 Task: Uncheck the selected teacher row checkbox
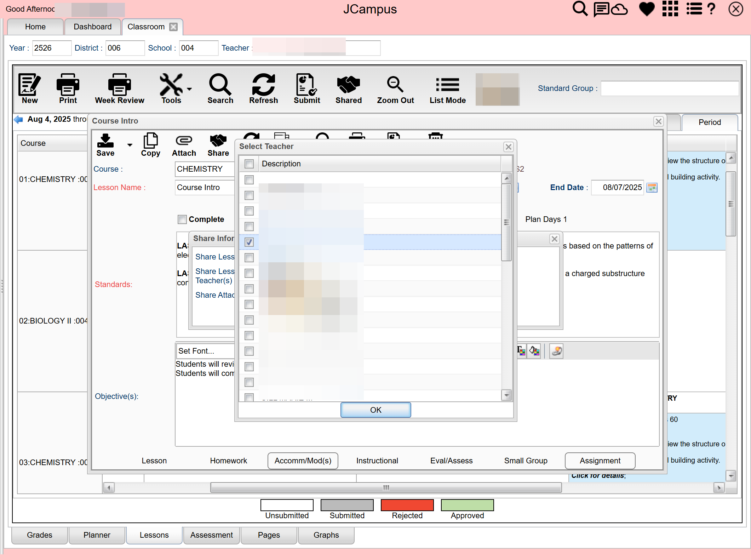tap(249, 242)
